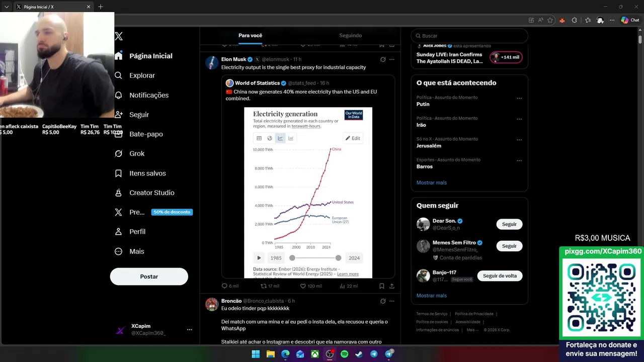644x362 pixels.
Task: Follow Dear Son. account
Action: 509,224
